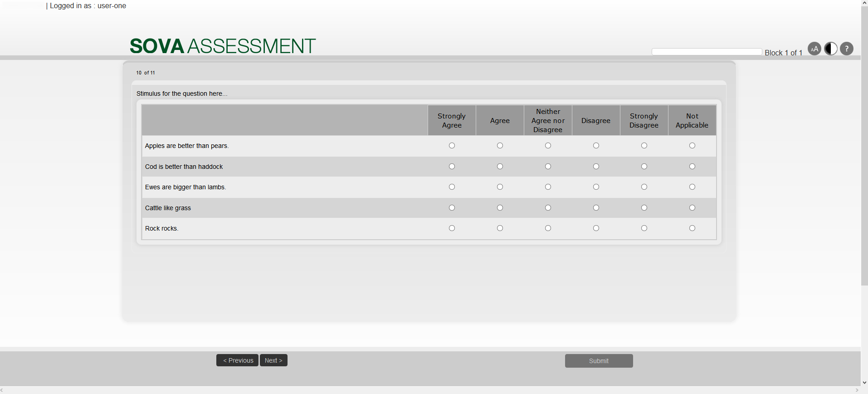Select Neither Agree nor Disagree for Rock rocks
Screen dimensions: 868x394
coord(548,228)
